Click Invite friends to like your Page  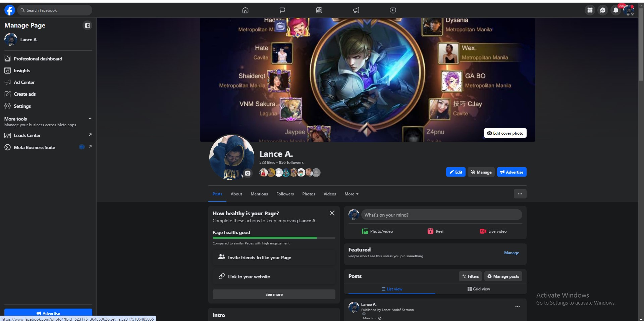click(x=274, y=258)
